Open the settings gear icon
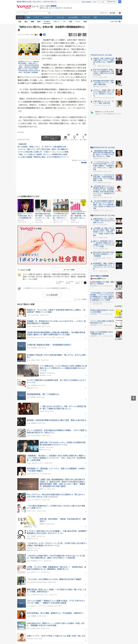138x644 pixels. click(120, 13)
